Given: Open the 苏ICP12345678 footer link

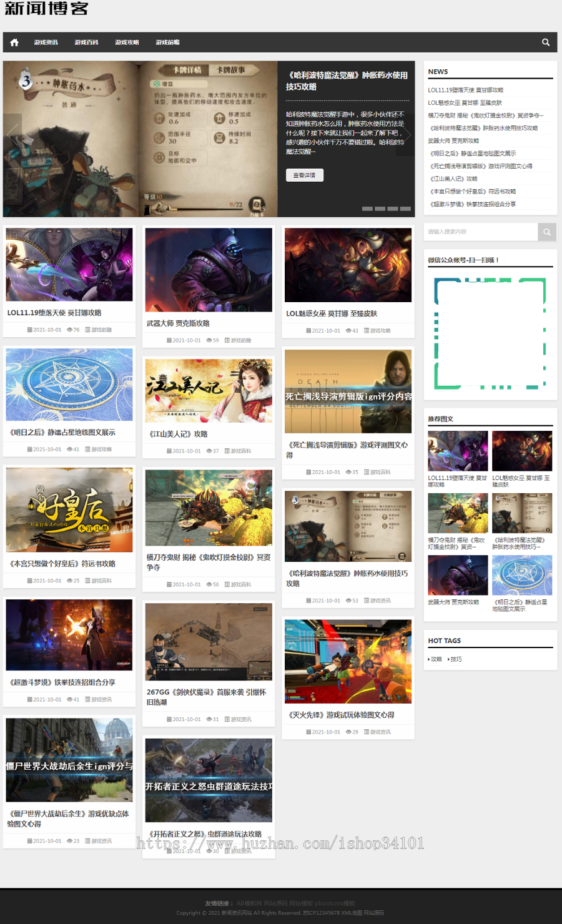Looking at the screenshot, I should (321, 913).
